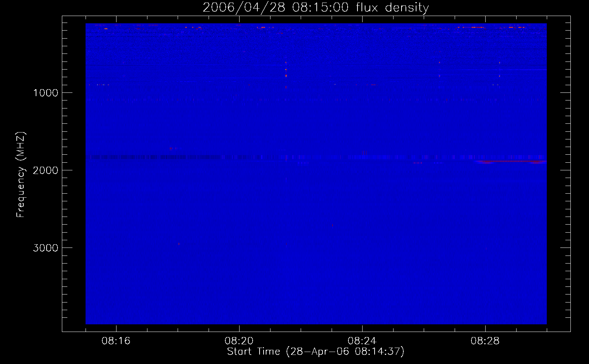The height and width of the screenshot is (364, 589).
Task: Select the 'Start Time (28-Apr-06 08:14:37)' axis label
Action: (316, 352)
